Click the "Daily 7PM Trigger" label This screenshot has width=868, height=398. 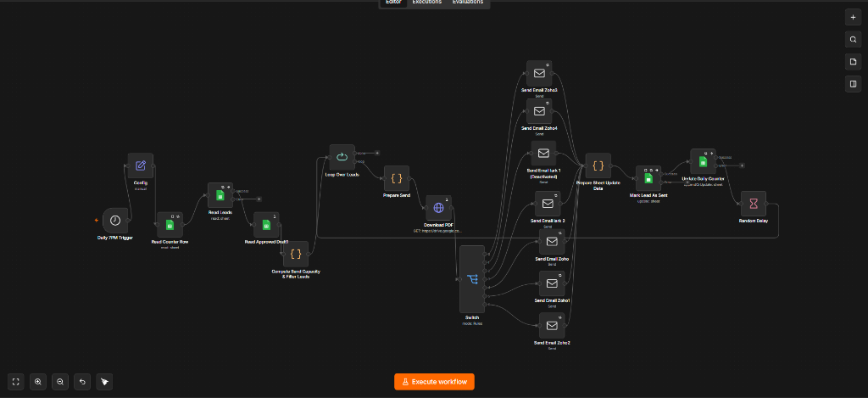click(x=114, y=238)
